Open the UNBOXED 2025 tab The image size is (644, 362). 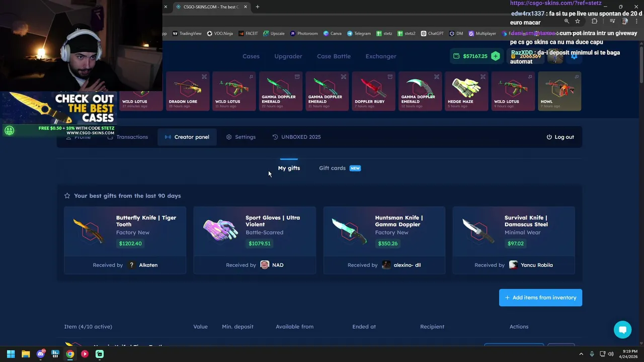point(296,137)
